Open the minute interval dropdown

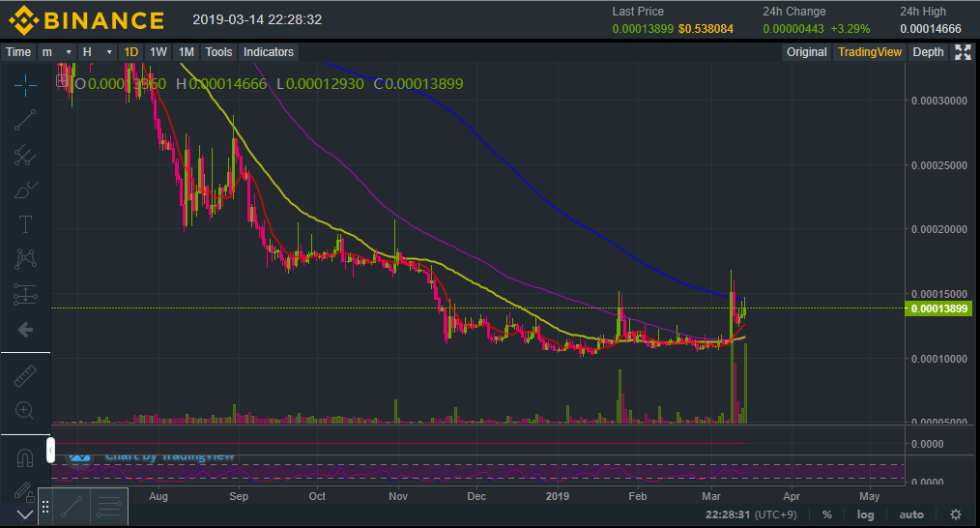coord(55,52)
